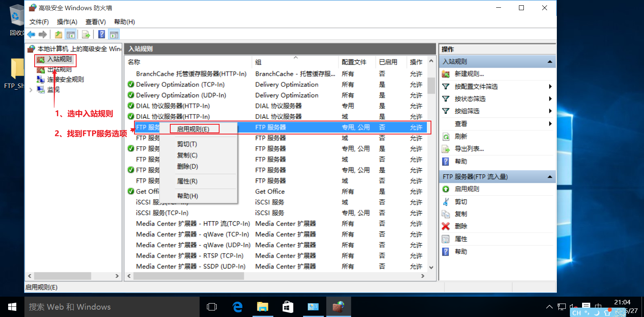Screen dimensions: 644x317
Task: Click the back arrow toolbar icon
Action: tap(31, 35)
